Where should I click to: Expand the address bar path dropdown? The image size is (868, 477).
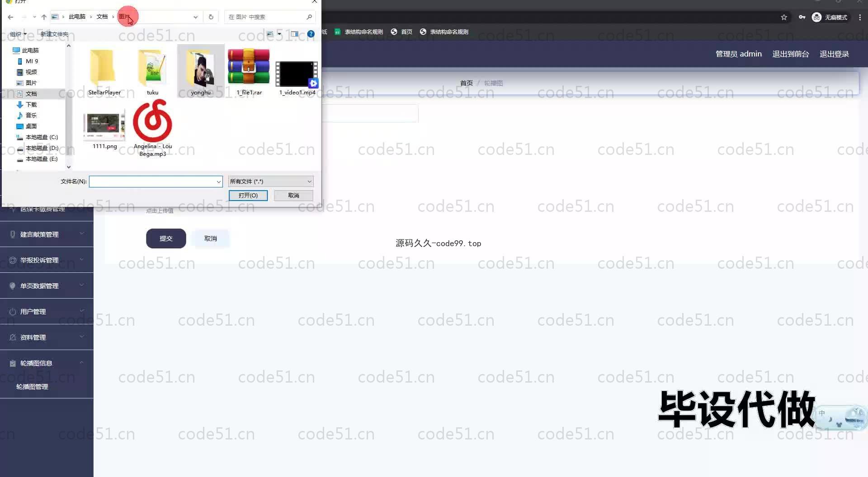tap(195, 17)
